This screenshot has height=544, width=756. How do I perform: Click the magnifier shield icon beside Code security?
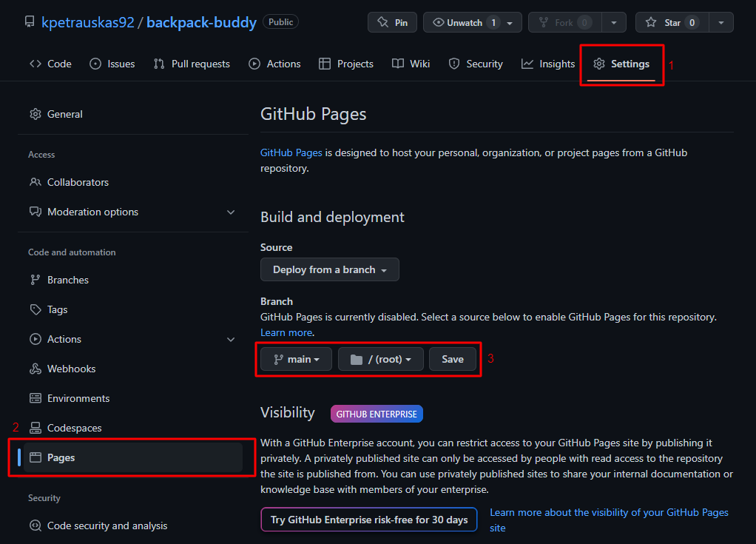point(36,525)
